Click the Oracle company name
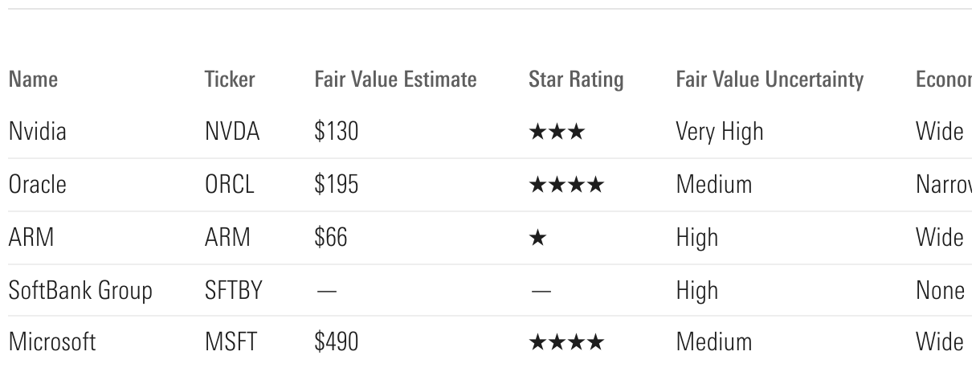Screen dimensions: 980x376 pos(37,185)
